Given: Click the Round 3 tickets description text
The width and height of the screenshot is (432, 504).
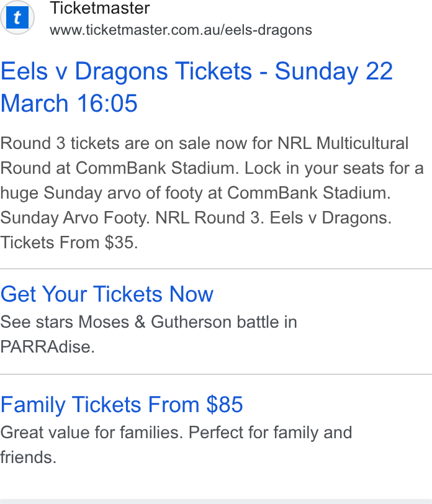Looking at the screenshot, I should point(212,193).
